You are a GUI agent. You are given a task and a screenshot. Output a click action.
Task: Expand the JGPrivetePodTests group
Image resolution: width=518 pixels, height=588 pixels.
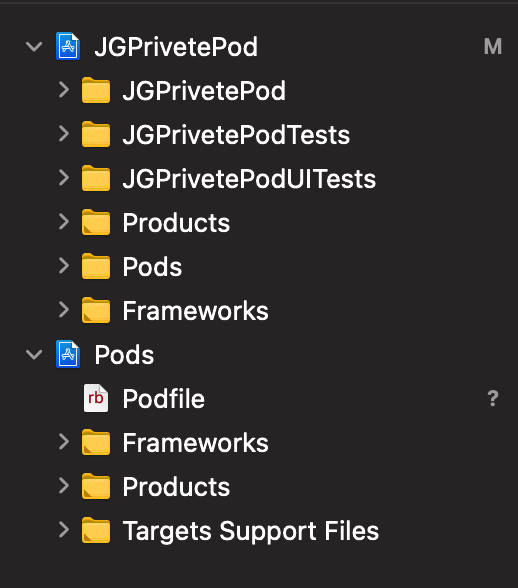tap(64, 134)
